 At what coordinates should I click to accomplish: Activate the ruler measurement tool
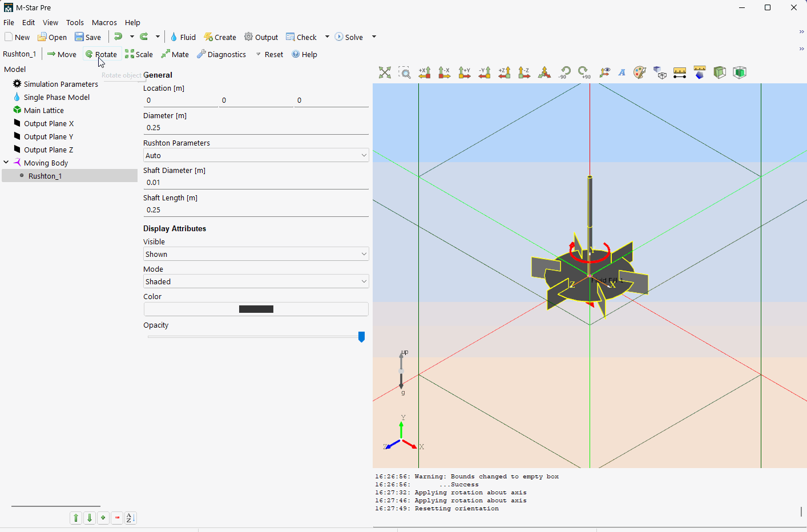click(680, 72)
